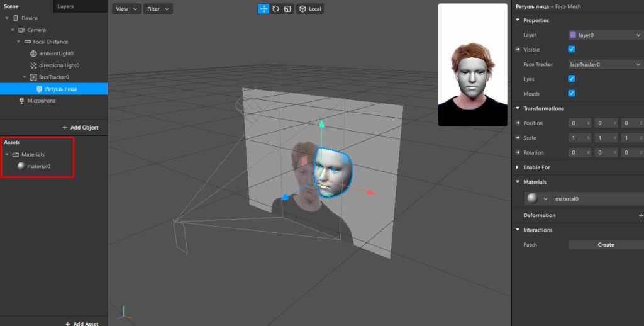Open the Filter dropdown

[158, 9]
